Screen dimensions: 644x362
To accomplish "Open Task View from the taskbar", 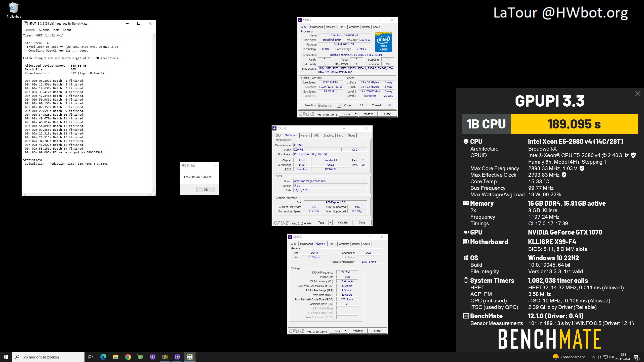I will coord(91,357).
